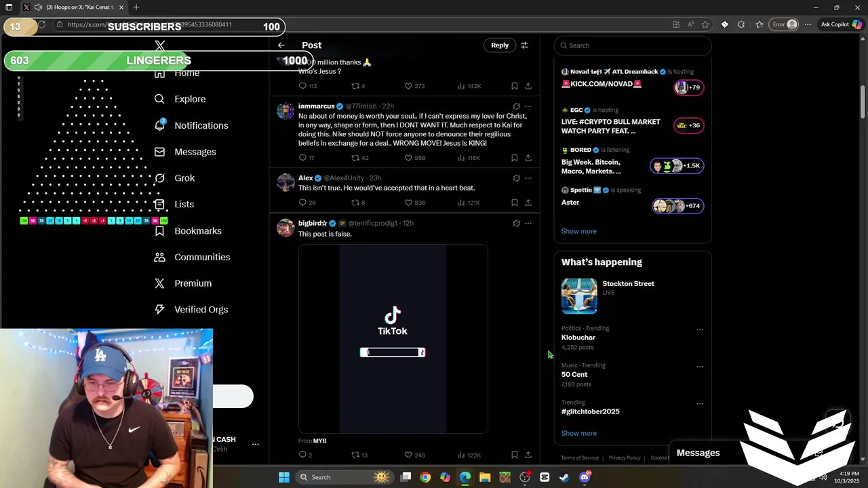Open more options for #glitchtober2025 trend
Viewport: 868px width, 488px height.
point(700,404)
